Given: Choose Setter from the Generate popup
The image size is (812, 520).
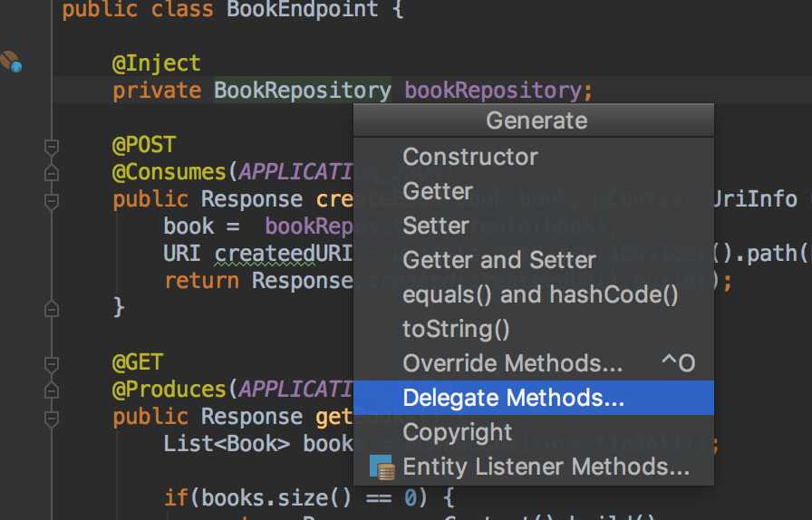Looking at the screenshot, I should click(534, 226).
